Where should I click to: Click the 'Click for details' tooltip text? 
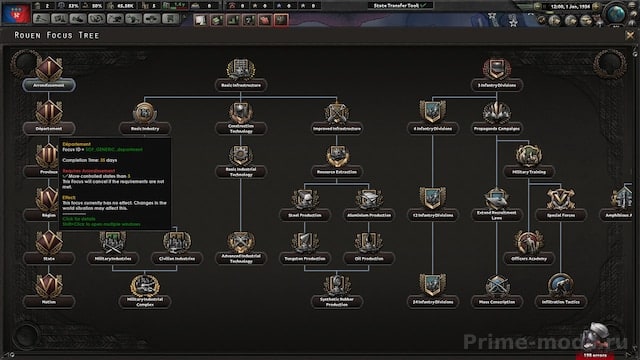(x=79, y=219)
